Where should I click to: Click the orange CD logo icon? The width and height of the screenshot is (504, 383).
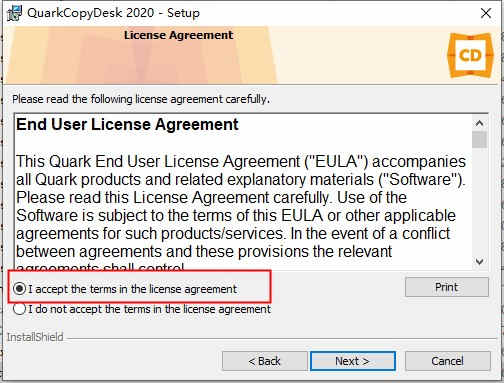click(x=470, y=55)
